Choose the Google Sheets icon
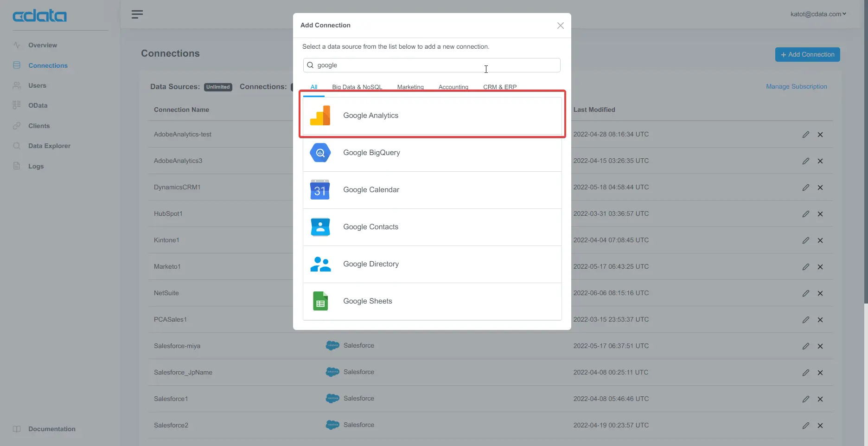The image size is (868, 446). click(x=320, y=301)
